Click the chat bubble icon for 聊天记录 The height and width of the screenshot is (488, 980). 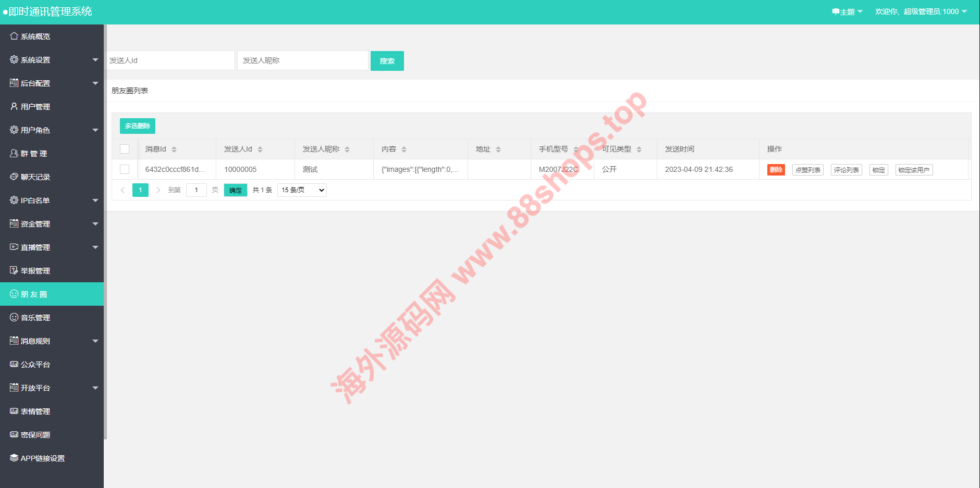coord(14,177)
